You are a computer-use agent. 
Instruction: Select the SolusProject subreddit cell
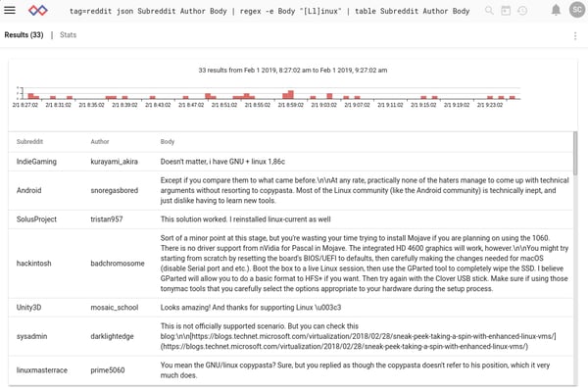36,219
